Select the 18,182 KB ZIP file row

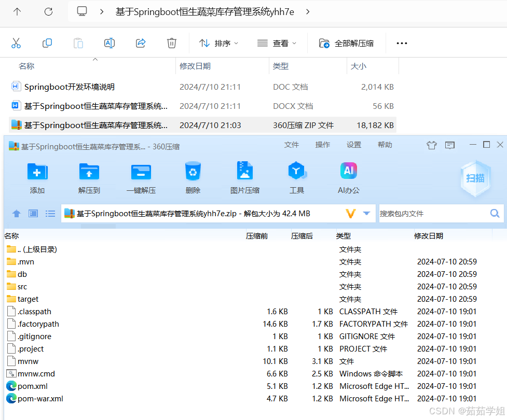202,125
